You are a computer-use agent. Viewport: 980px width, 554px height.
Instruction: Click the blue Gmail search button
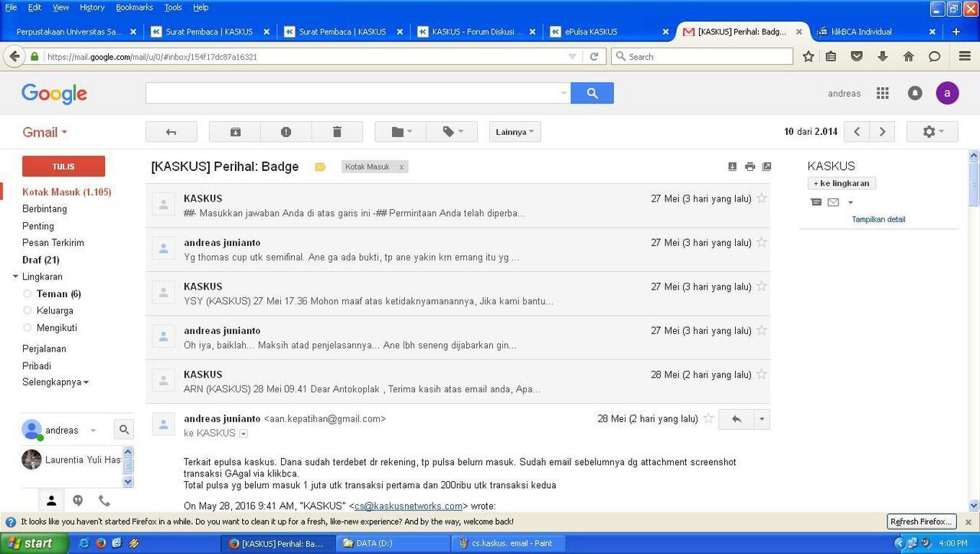(x=592, y=93)
